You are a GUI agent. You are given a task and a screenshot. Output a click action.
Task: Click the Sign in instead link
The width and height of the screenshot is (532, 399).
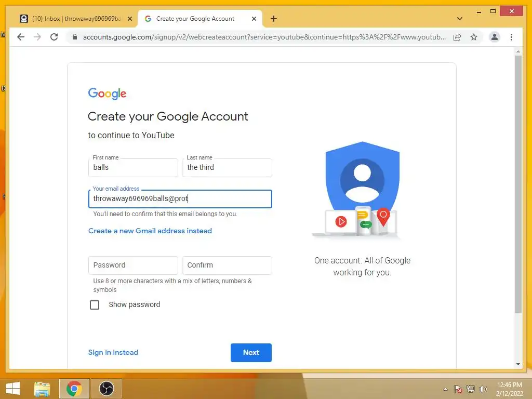click(113, 353)
